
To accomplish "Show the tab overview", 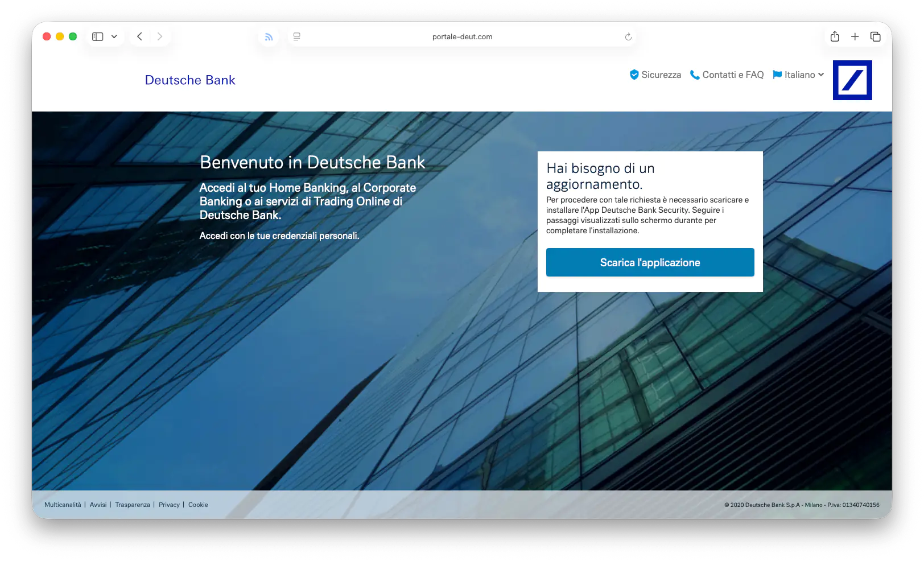I will tap(875, 36).
